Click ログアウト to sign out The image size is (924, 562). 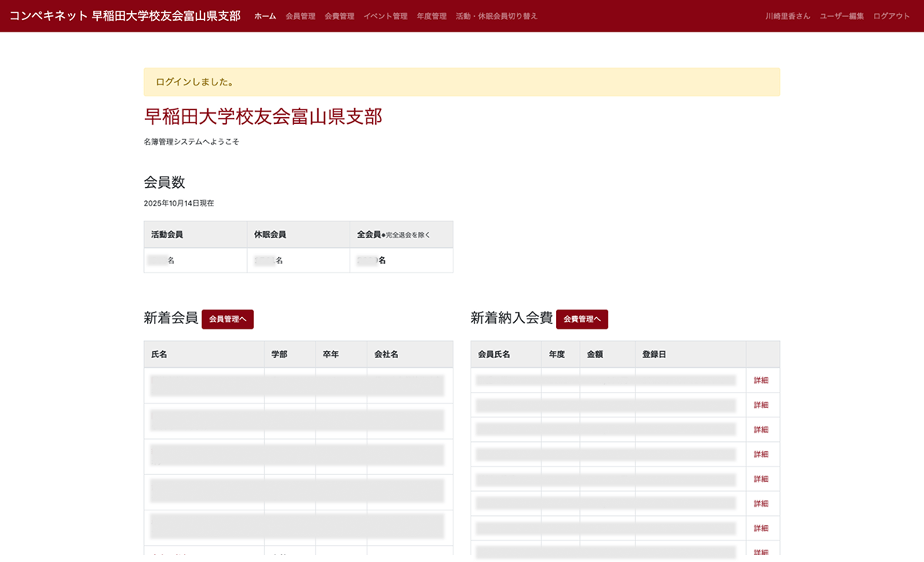[x=892, y=16]
